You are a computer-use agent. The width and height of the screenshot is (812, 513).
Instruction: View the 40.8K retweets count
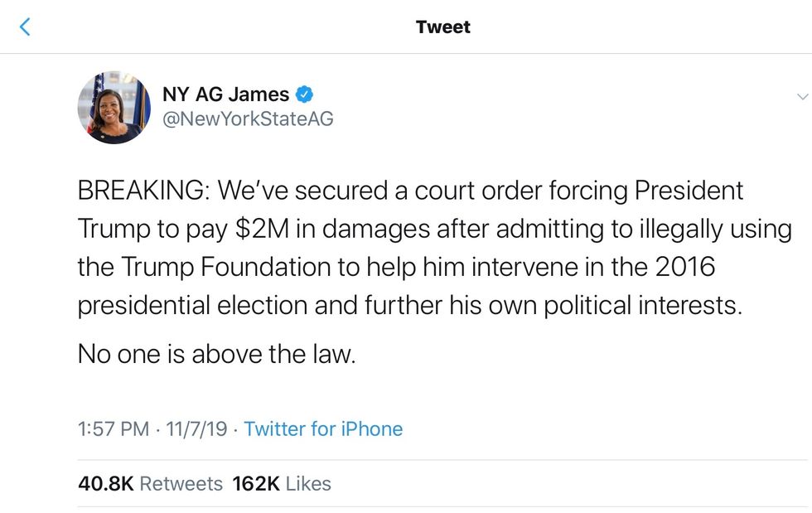click(x=105, y=484)
